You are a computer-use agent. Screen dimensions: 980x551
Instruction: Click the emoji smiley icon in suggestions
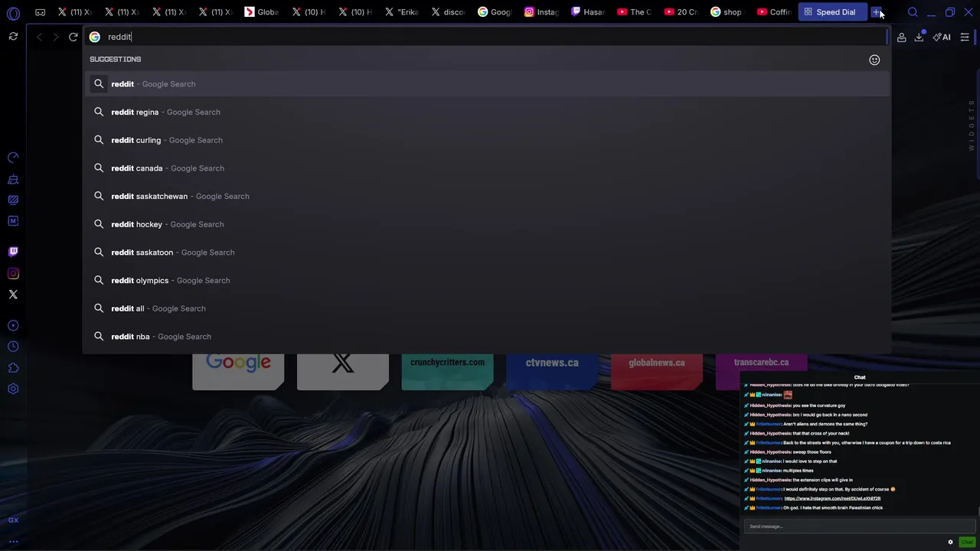(x=874, y=60)
